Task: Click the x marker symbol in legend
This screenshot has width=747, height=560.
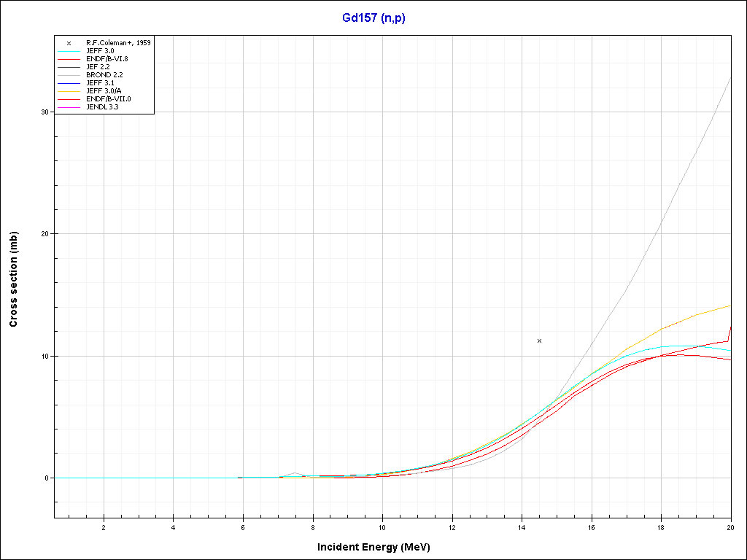Action: [x=68, y=43]
